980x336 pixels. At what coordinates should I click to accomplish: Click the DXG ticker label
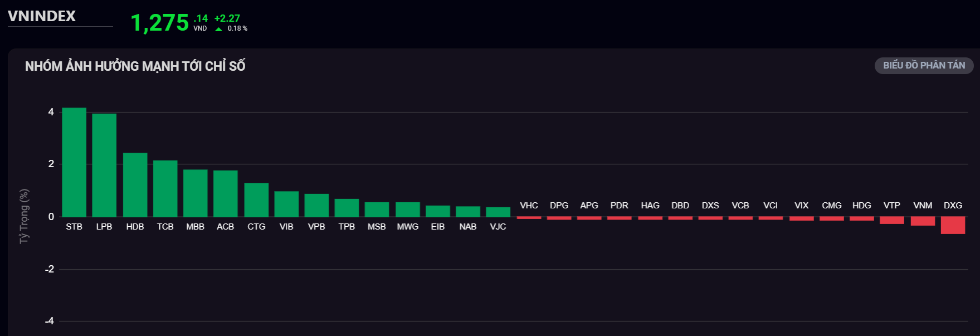[953, 206]
